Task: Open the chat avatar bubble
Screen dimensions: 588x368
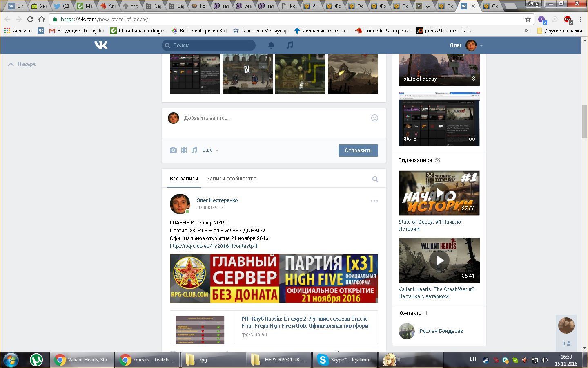Action: pos(566,325)
